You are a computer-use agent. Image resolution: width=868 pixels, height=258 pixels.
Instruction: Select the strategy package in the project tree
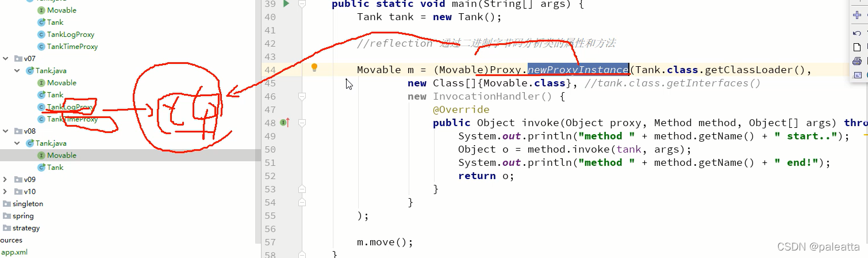click(26, 227)
